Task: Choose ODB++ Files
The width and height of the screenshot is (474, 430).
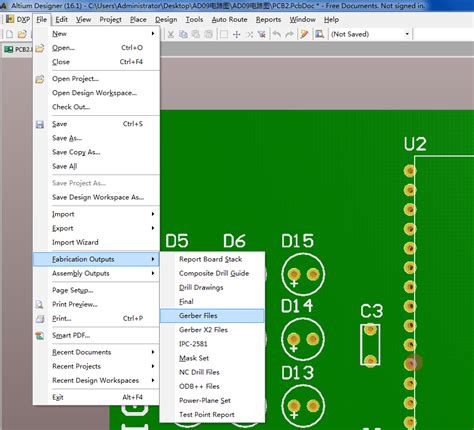Action: tap(212, 386)
